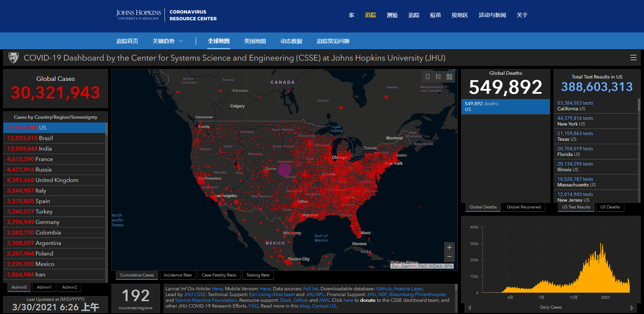Viewport: 644px width, 314px height.
Task: Select United Kingdom in the country list
Action: tap(54, 180)
